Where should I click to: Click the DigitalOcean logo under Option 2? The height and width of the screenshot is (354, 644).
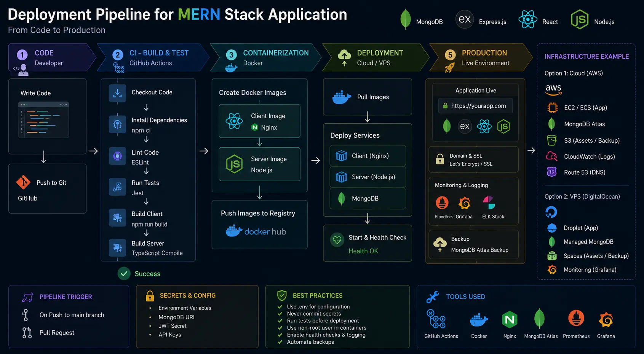pyautogui.click(x=551, y=212)
